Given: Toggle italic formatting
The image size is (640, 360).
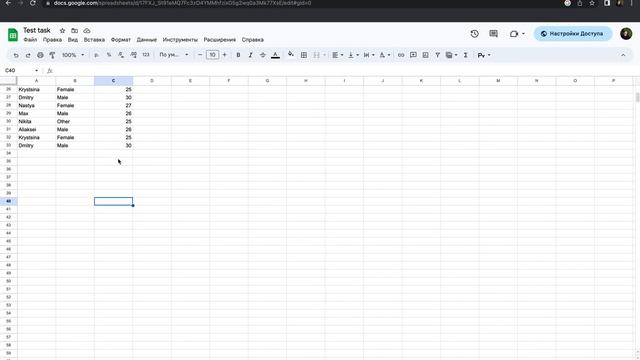Looking at the screenshot, I should click(x=251, y=55).
